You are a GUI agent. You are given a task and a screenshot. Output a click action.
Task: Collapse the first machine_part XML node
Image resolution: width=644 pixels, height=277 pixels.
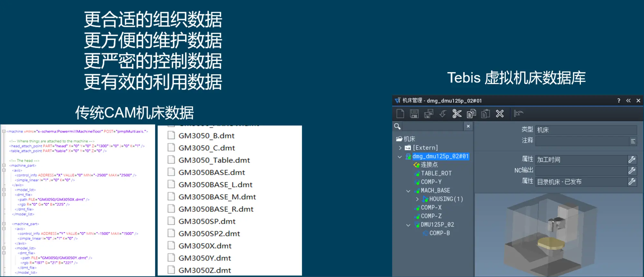[4, 165]
